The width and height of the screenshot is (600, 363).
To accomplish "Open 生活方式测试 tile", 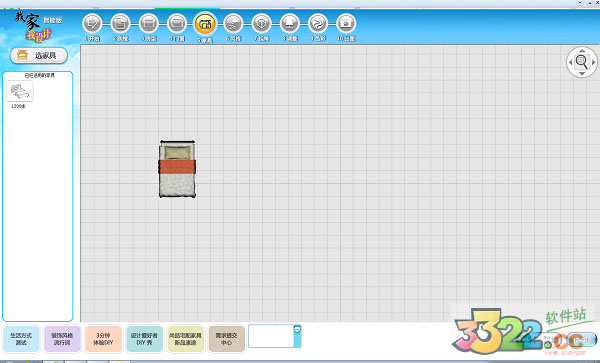I will click(x=21, y=339).
